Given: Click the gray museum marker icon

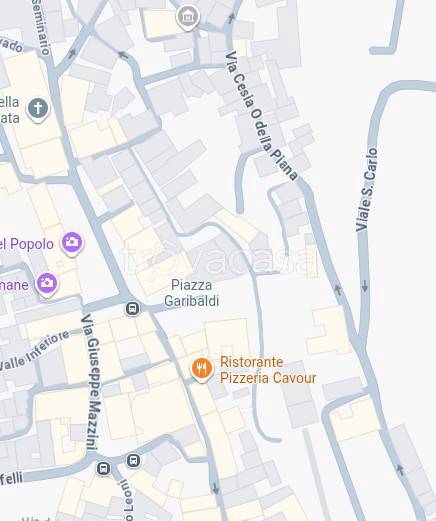Looking at the screenshot, I should point(188,17).
